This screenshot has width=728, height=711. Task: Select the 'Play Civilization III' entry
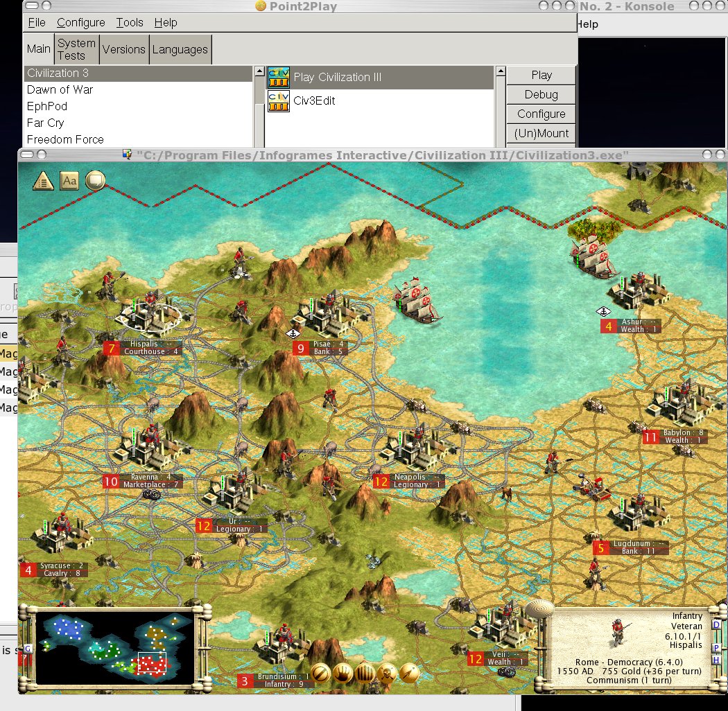(x=379, y=78)
